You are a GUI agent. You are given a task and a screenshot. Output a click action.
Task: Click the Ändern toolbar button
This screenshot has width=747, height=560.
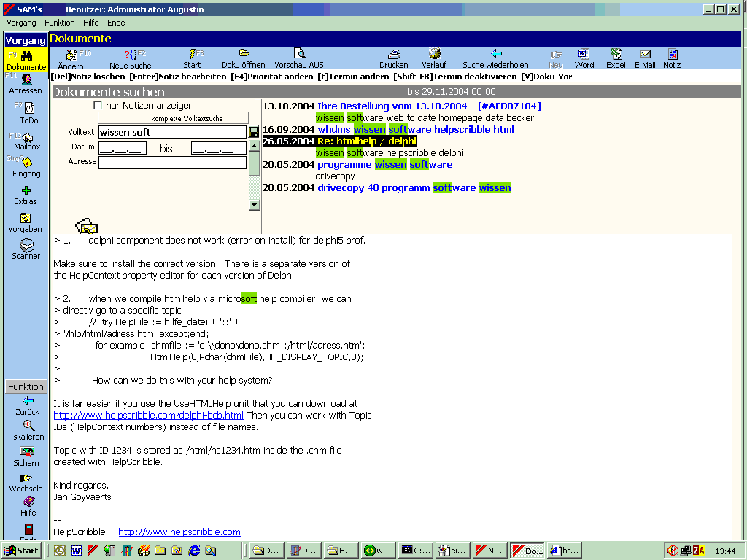[71, 59]
